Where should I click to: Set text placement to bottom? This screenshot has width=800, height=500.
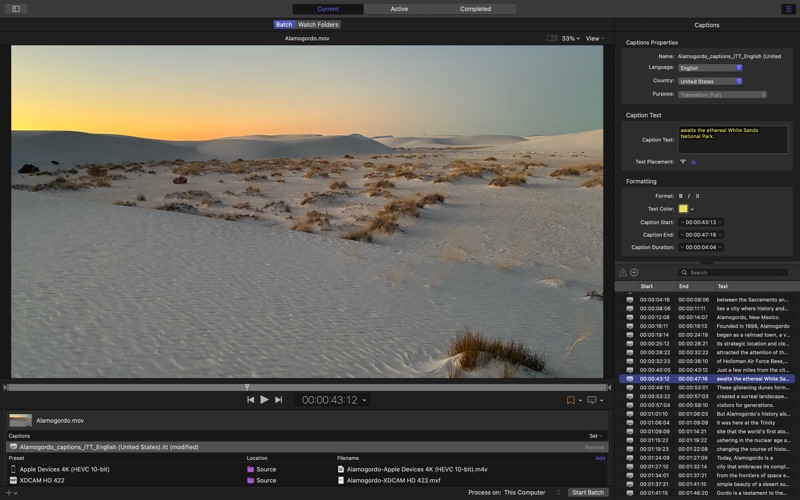693,161
